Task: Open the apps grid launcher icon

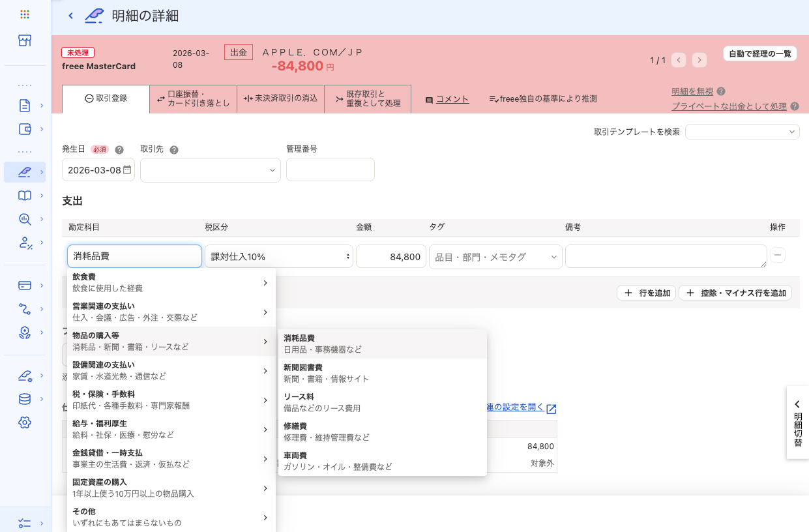Action: pyautogui.click(x=25, y=14)
